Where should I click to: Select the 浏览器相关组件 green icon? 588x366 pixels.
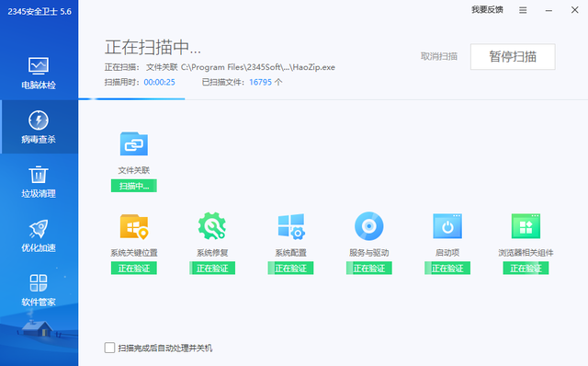pos(526,226)
